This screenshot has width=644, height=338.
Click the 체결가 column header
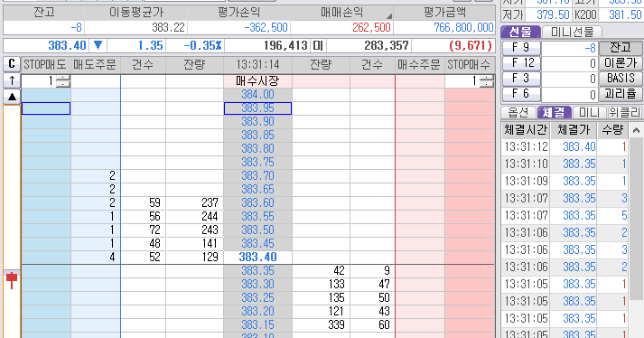click(574, 130)
